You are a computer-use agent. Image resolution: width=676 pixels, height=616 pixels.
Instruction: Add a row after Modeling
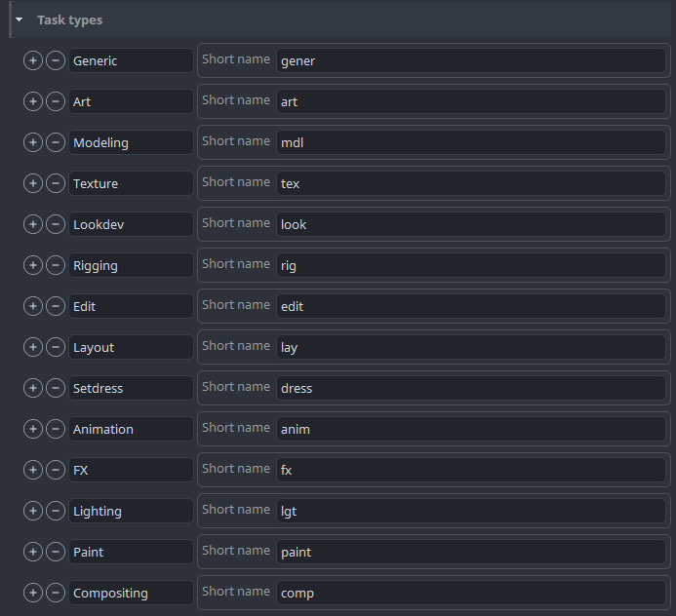32,142
